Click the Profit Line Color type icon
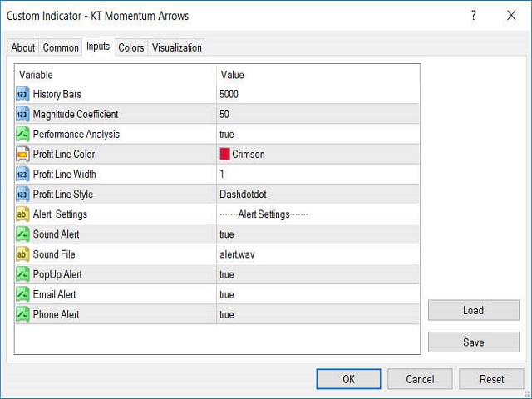532x399 pixels. coord(22,154)
